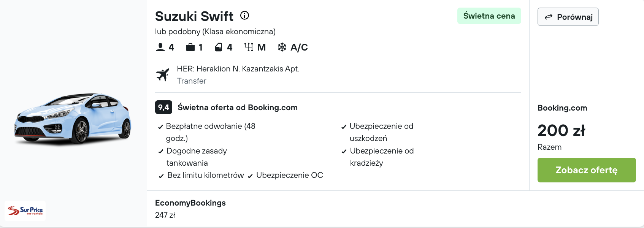Click the car doors icon
The height and width of the screenshot is (228, 644).
click(x=219, y=47)
